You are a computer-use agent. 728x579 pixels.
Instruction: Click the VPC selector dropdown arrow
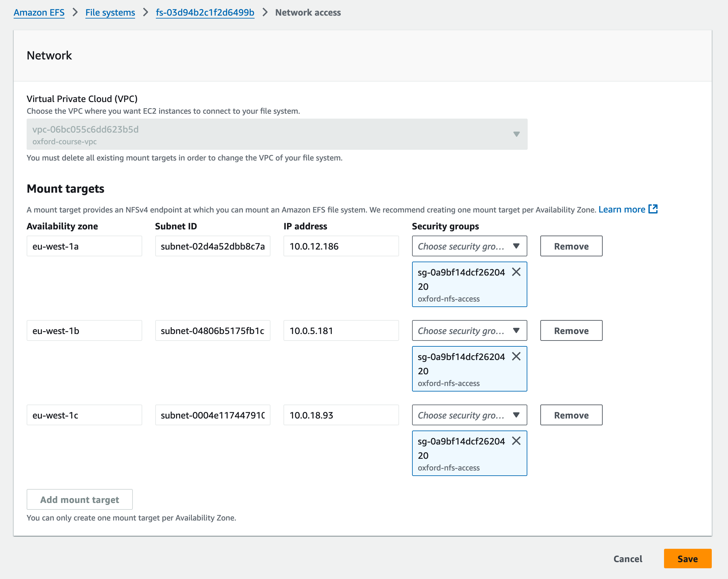click(516, 134)
